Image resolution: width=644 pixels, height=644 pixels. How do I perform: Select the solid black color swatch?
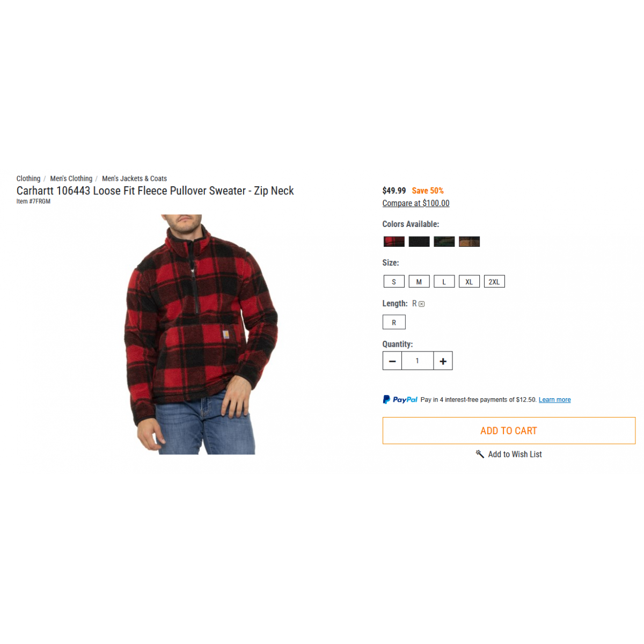pos(419,241)
